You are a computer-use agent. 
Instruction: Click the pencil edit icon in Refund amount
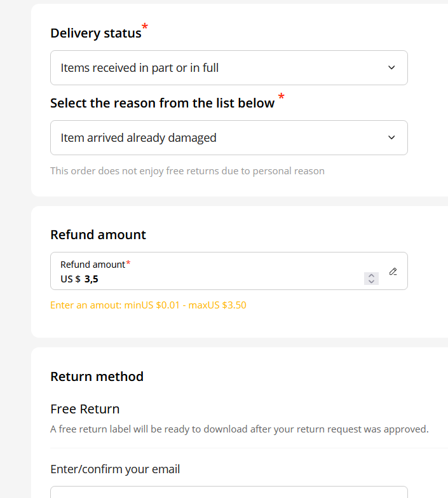tap(393, 272)
